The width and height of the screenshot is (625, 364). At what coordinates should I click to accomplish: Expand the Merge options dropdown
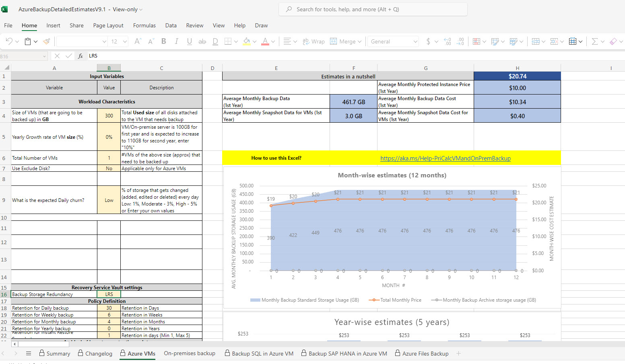(359, 41)
